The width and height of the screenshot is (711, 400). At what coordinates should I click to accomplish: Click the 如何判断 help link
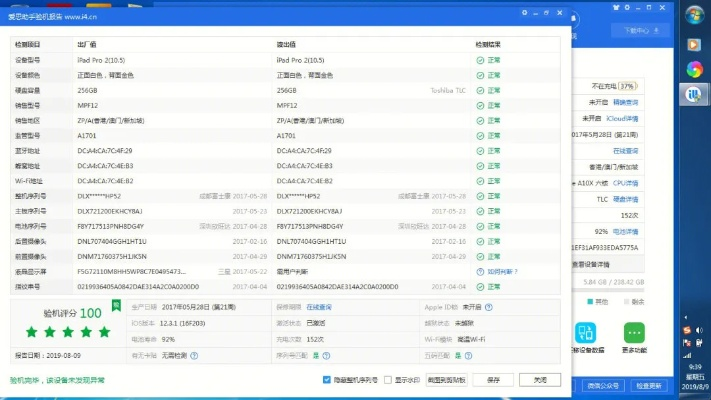pyautogui.click(x=502, y=271)
